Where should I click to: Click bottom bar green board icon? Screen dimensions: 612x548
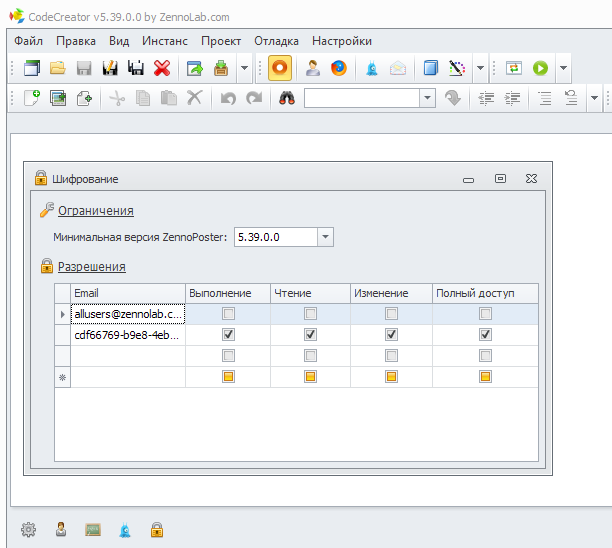(x=93, y=530)
